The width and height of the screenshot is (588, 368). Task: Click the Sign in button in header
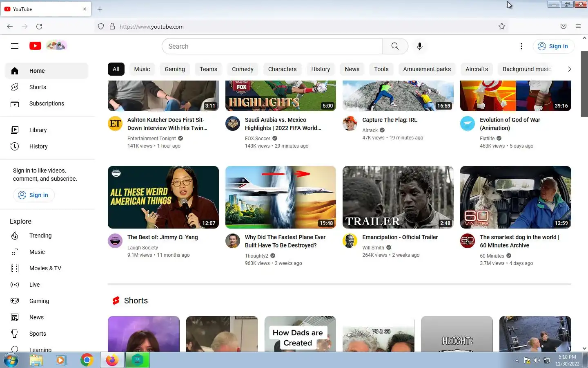(x=553, y=46)
